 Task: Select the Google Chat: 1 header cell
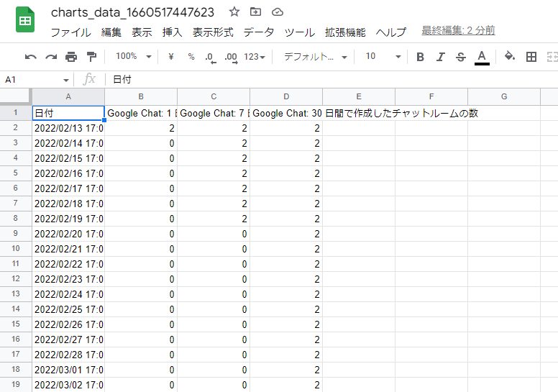point(141,113)
